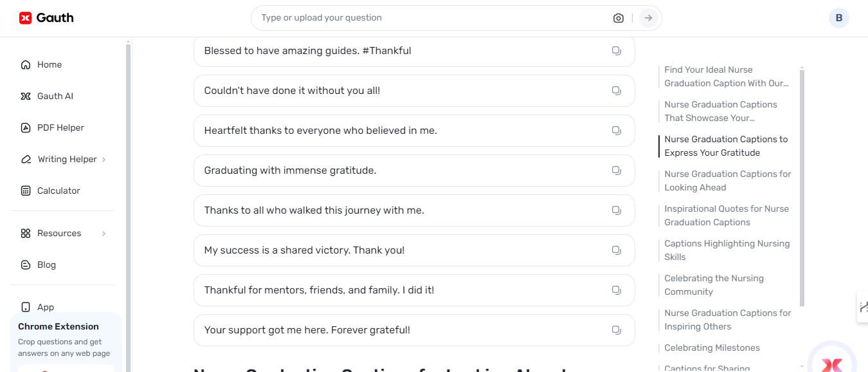Copy the "#Thankful" blessed guides caption
The image size is (868, 372).
coord(616,50)
